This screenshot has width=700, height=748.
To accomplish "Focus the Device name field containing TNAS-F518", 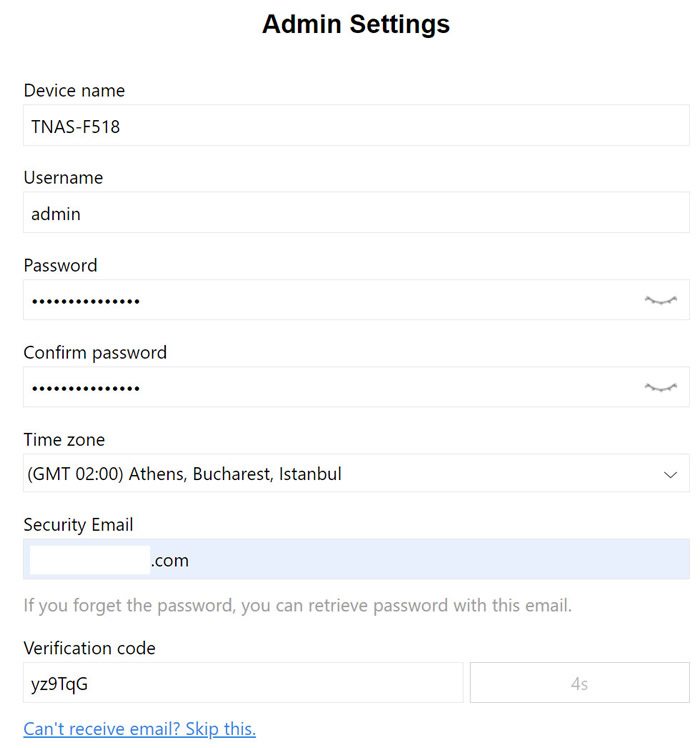I will click(356, 125).
